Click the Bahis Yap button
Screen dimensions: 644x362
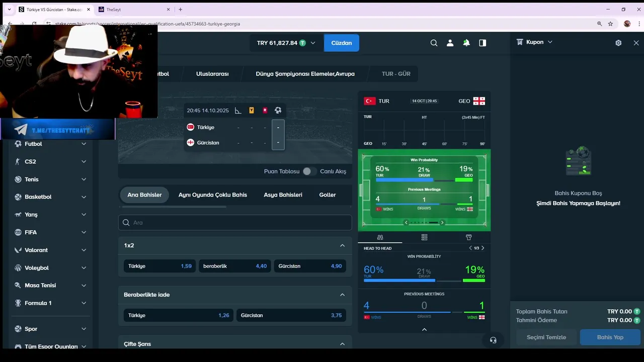[610, 337]
